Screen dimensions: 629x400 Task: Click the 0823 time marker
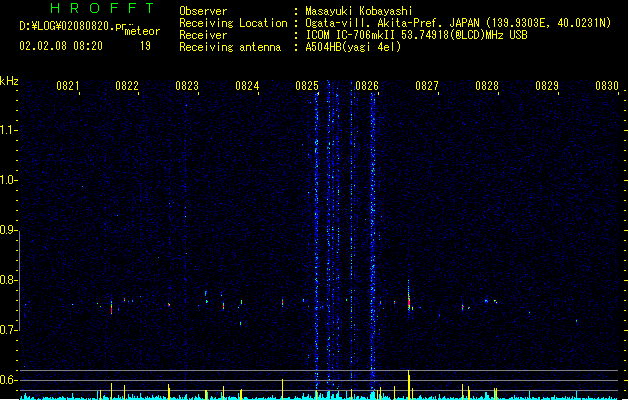click(187, 86)
